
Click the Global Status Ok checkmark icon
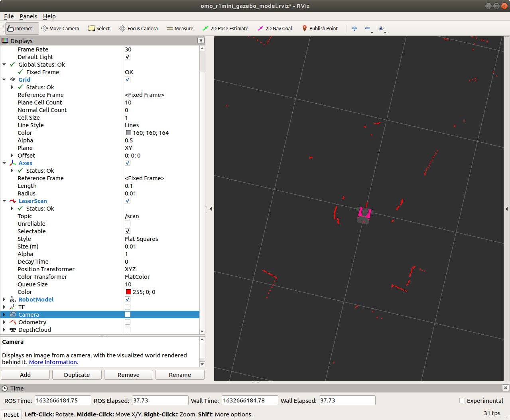click(13, 64)
